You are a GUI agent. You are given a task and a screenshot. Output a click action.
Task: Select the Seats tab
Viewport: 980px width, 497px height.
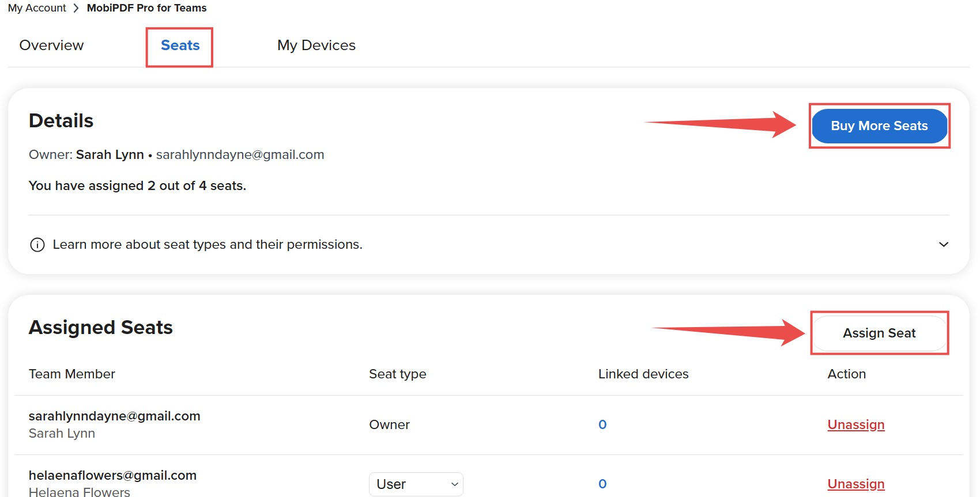pyautogui.click(x=180, y=45)
